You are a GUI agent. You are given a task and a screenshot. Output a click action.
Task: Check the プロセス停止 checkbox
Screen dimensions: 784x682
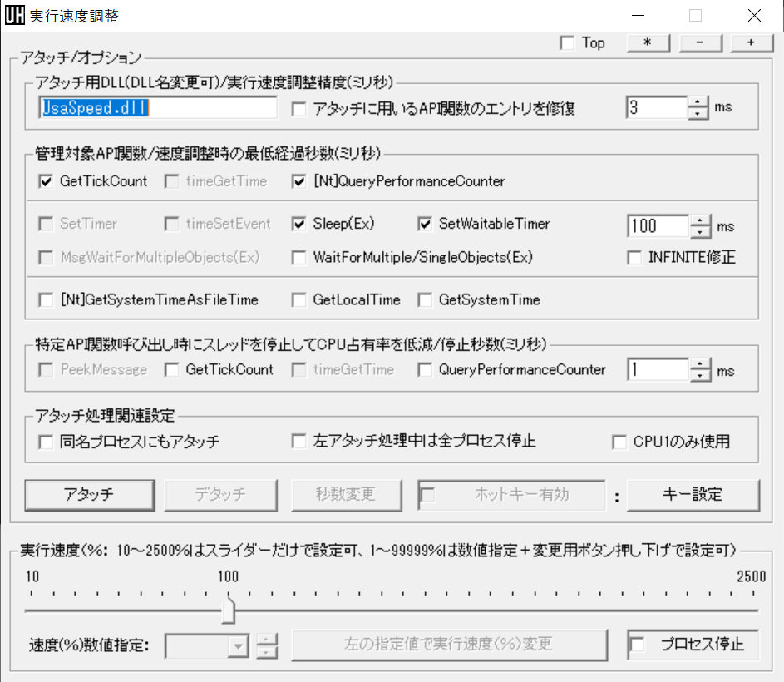(638, 644)
